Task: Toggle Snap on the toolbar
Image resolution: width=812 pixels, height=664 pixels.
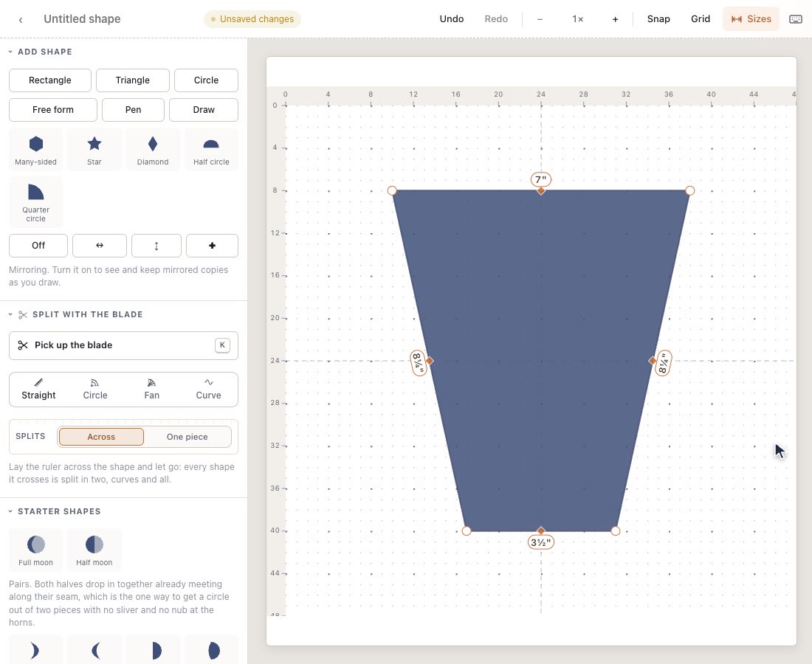Action: pyautogui.click(x=658, y=19)
